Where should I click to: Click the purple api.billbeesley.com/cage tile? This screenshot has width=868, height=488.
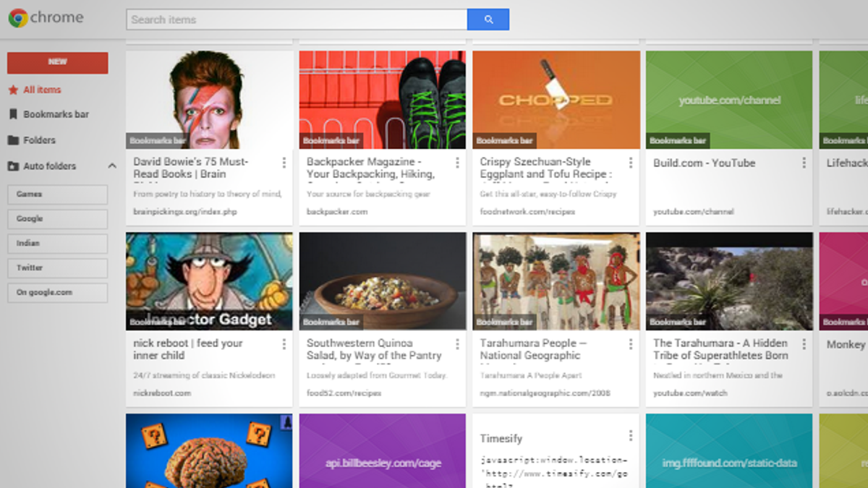pyautogui.click(x=382, y=450)
